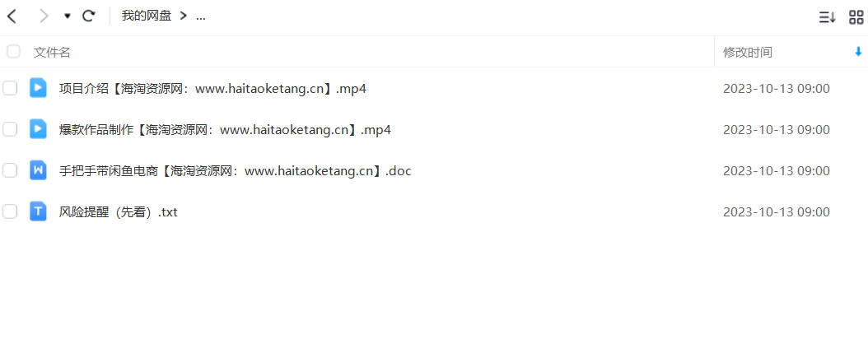The width and height of the screenshot is (868, 362).
Task: Expand the breadcrumb ellipsis
Action: [200, 16]
